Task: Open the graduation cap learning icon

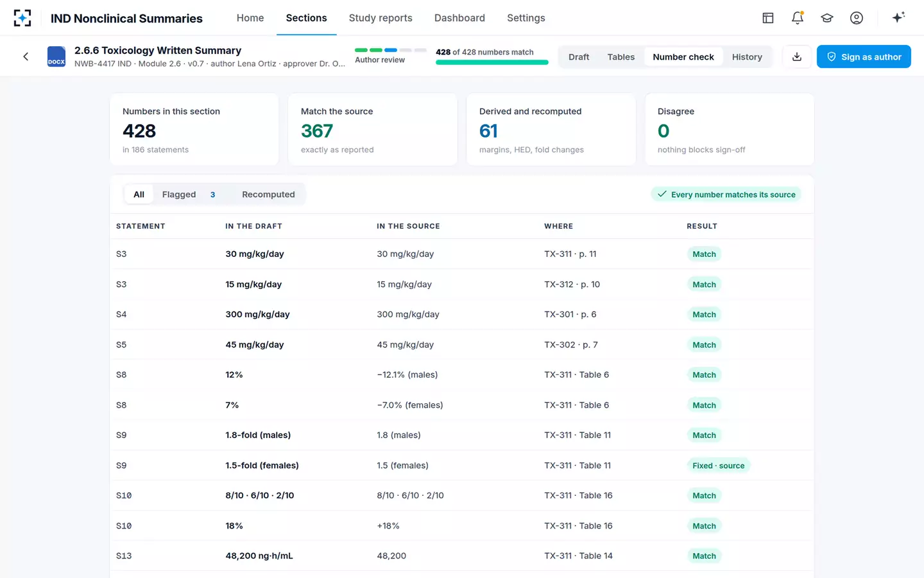Action: 827,18
